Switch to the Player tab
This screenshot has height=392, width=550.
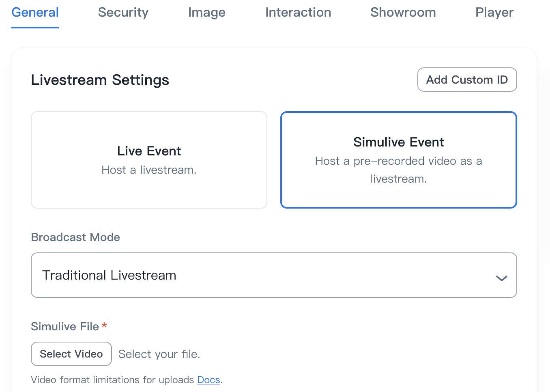[494, 13]
